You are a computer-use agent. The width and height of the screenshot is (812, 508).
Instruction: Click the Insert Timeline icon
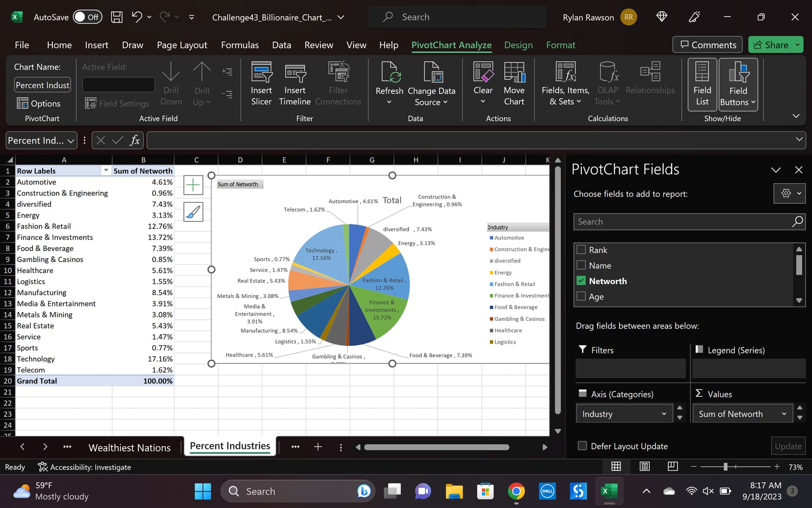point(295,72)
